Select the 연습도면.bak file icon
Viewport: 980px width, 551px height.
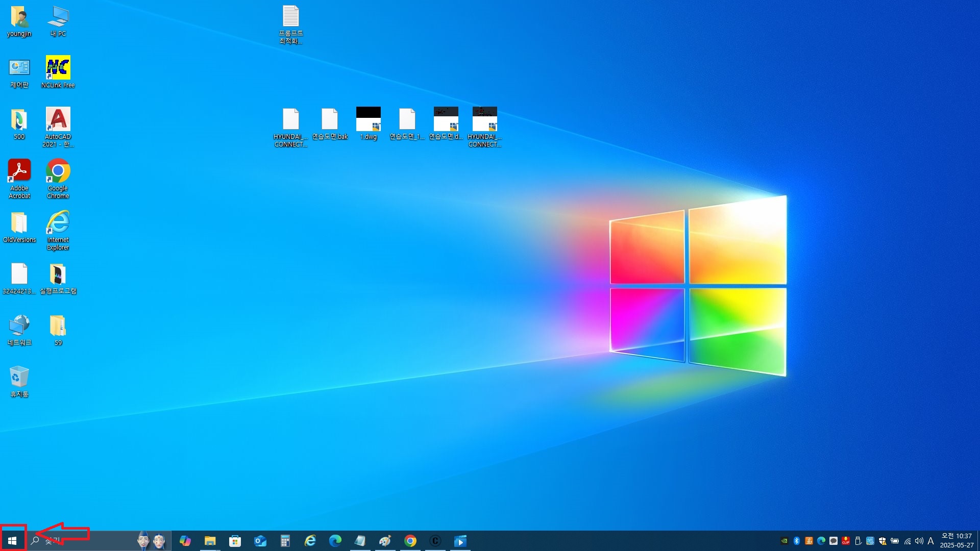click(x=329, y=119)
